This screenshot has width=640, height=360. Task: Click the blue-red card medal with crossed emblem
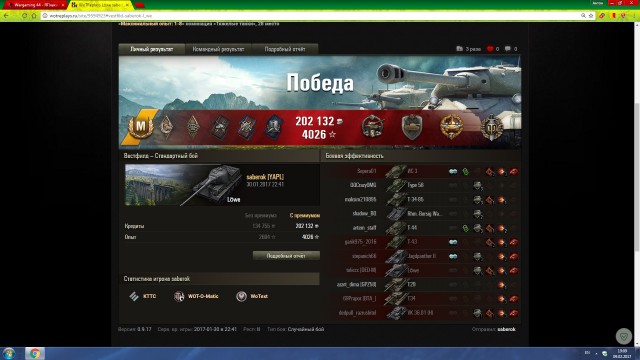(247, 127)
